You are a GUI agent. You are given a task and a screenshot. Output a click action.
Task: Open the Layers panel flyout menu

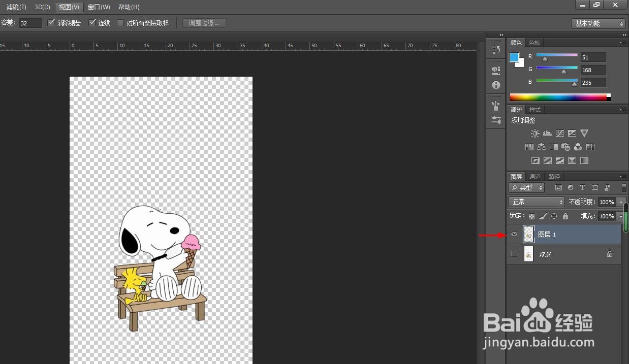pyautogui.click(x=623, y=177)
